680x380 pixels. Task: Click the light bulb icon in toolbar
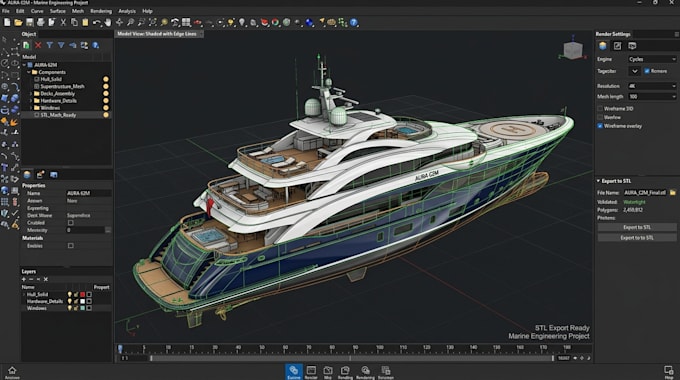242,23
